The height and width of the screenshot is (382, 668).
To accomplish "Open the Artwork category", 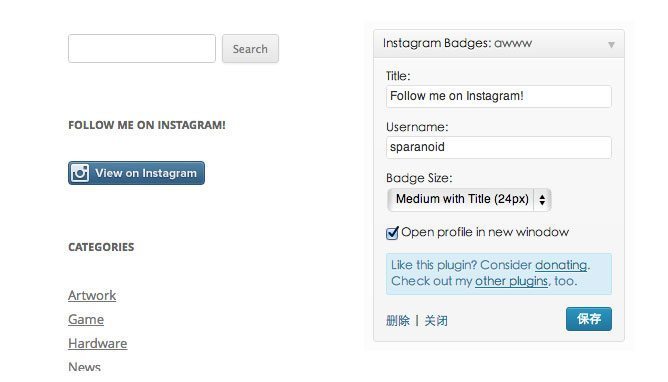I will (92, 295).
